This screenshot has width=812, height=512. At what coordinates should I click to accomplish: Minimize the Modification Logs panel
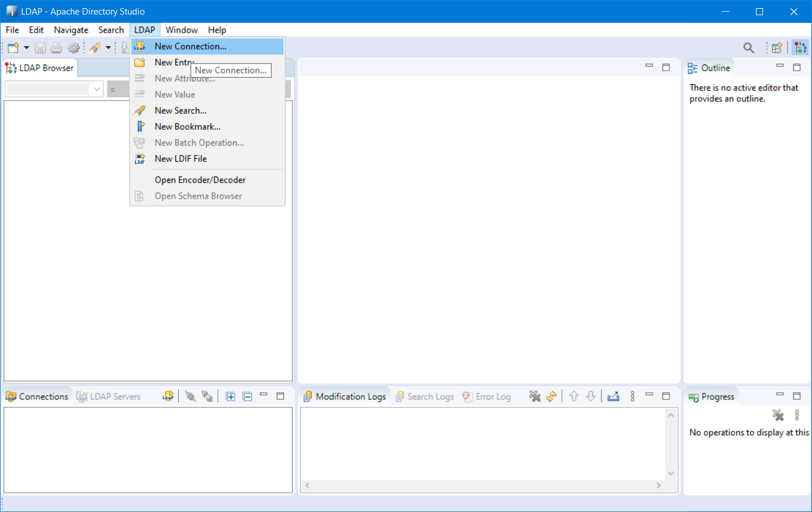pyautogui.click(x=649, y=395)
